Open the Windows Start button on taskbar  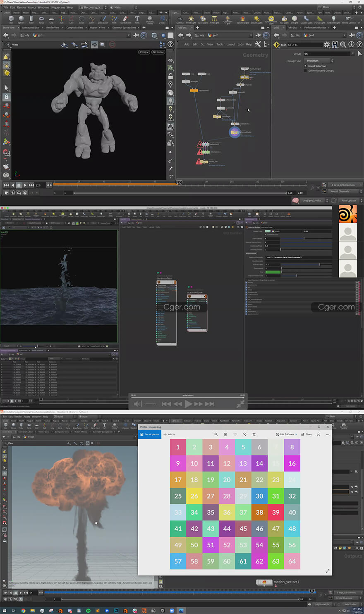tap(4, 610)
